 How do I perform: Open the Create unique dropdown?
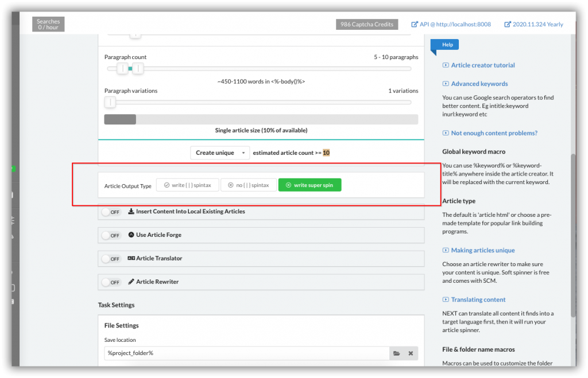coord(220,153)
